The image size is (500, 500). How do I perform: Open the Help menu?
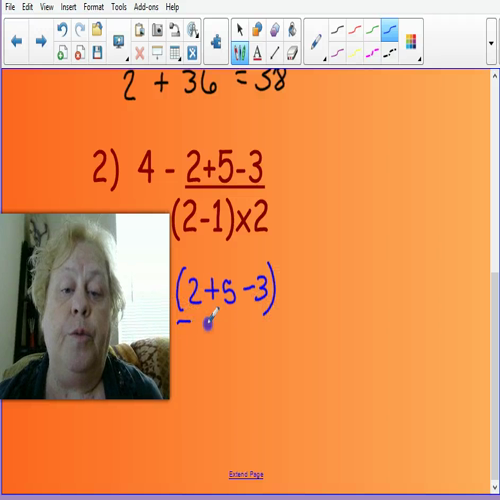[x=172, y=7]
